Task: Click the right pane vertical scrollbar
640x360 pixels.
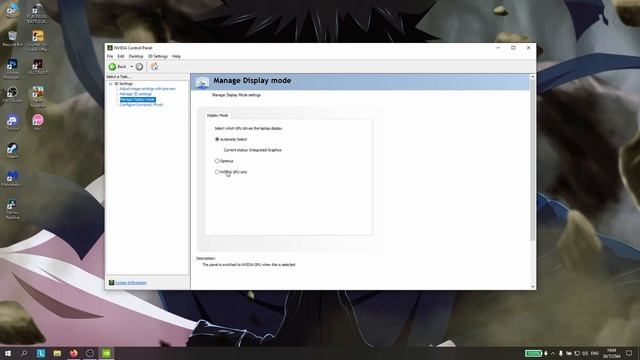Action: coord(532,159)
